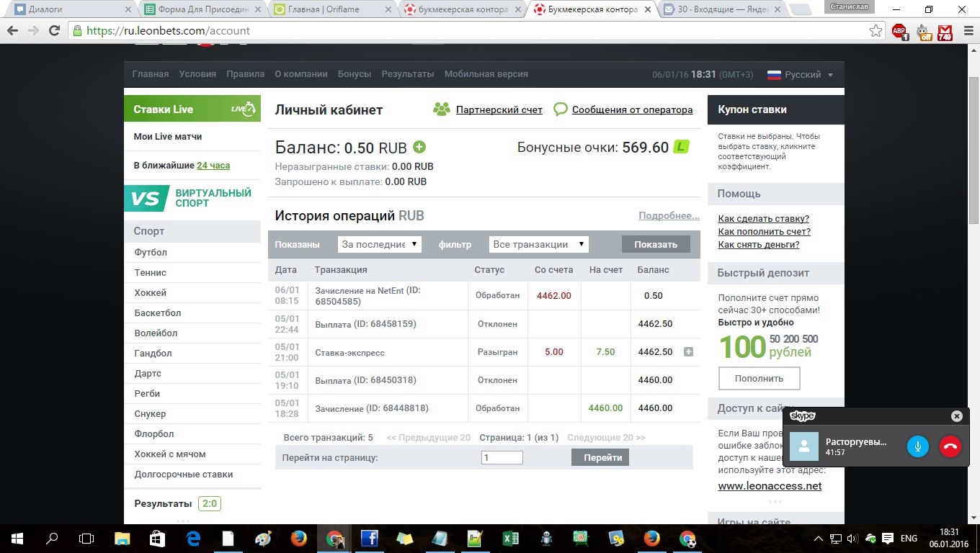This screenshot has height=553, width=980.
Task: Click the Пополнить deposit button
Action: [x=759, y=378]
